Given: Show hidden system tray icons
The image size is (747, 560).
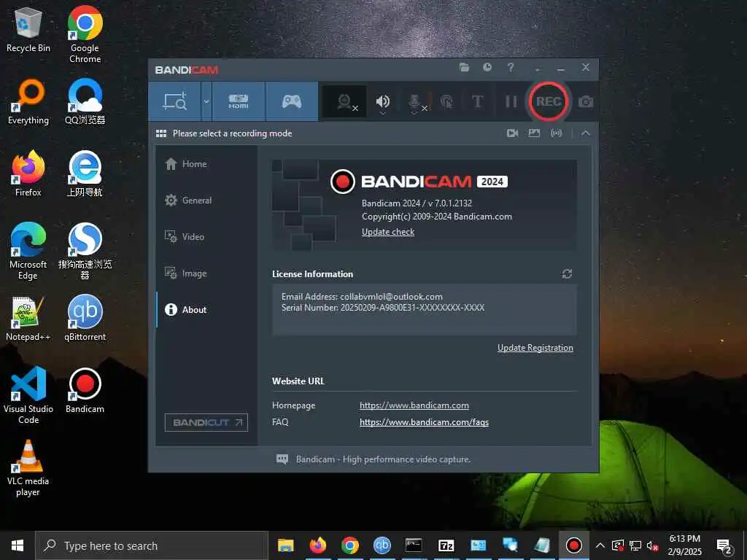Looking at the screenshot, I should (x=600, y=545).
